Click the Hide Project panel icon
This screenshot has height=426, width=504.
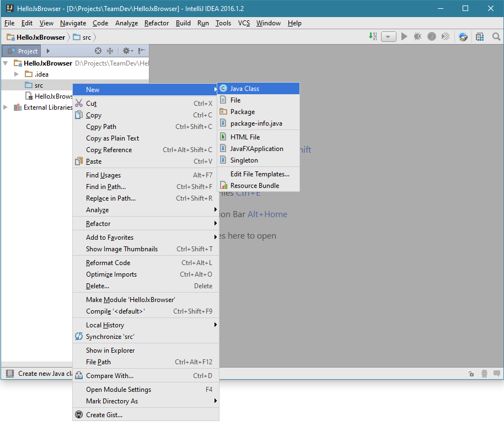tap(141, 51)
